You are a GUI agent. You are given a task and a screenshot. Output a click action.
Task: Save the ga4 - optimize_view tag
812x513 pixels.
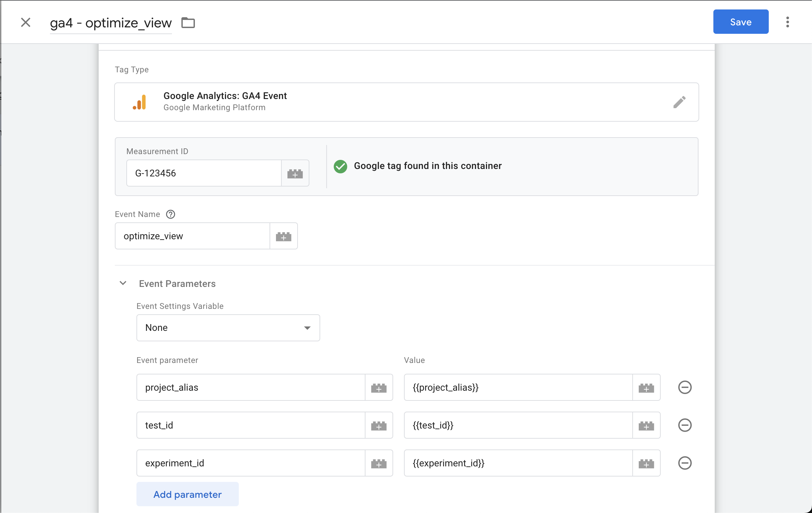741,22
